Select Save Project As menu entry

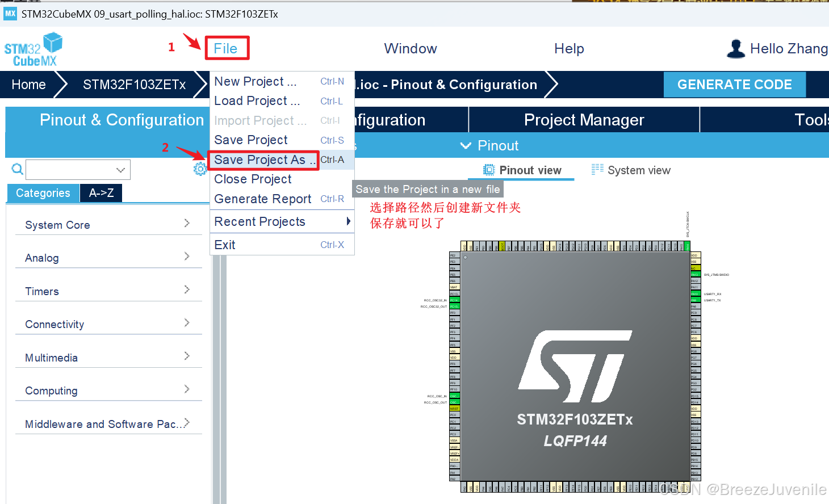(282, 160)
